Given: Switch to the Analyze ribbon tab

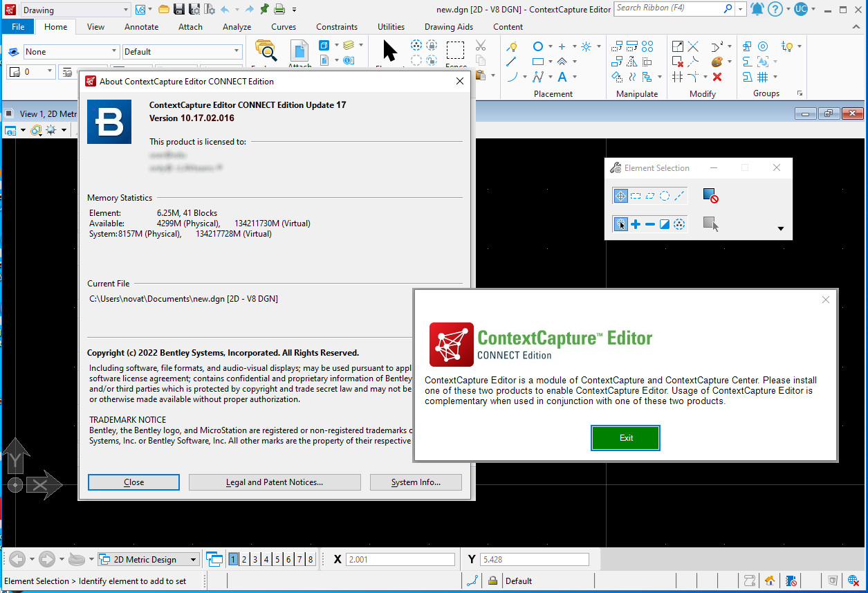Looking at the screenshot, I should pyautogui.click(x=237, y=27).
